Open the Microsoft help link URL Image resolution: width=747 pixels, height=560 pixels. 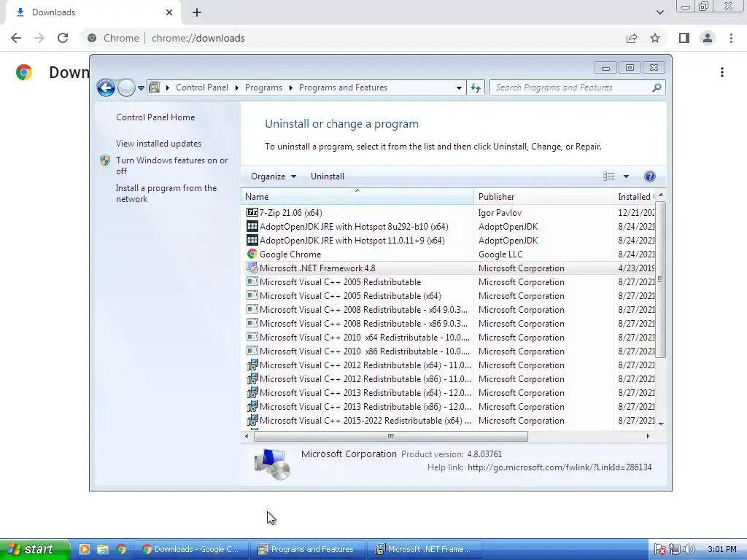point(560,467)
